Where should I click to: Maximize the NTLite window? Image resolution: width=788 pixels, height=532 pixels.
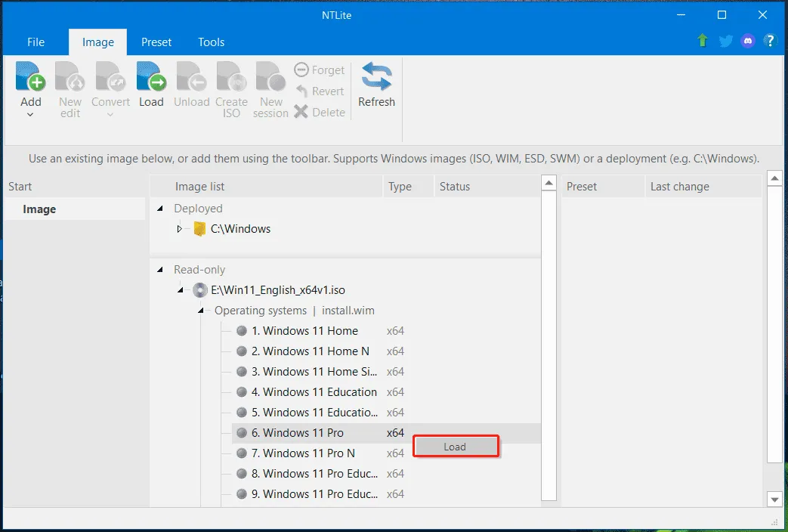[x=722, y=15]
